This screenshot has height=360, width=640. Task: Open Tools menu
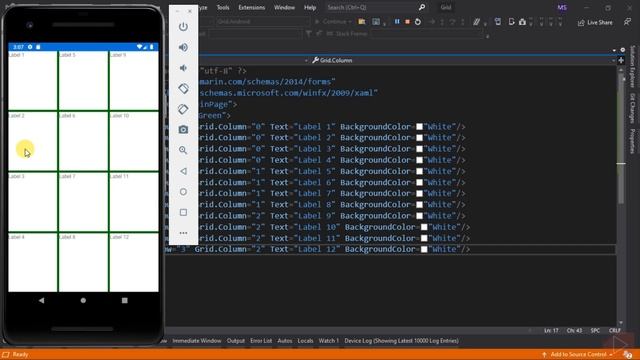(223, 7)
